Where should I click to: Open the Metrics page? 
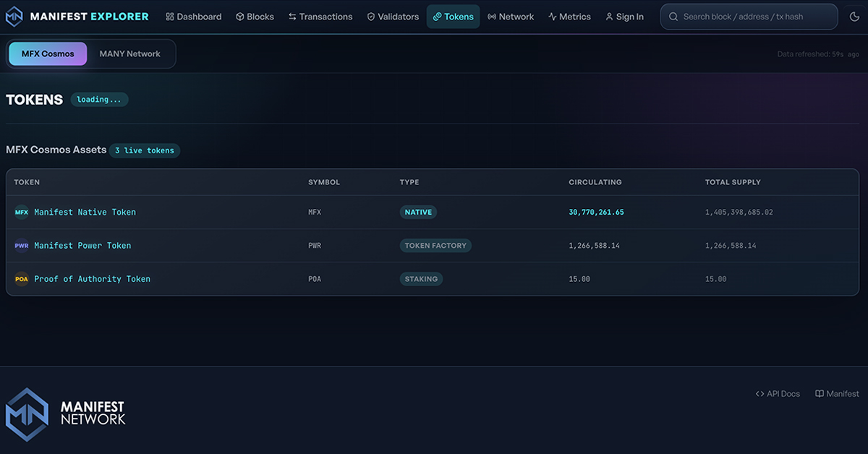(569, 17)
